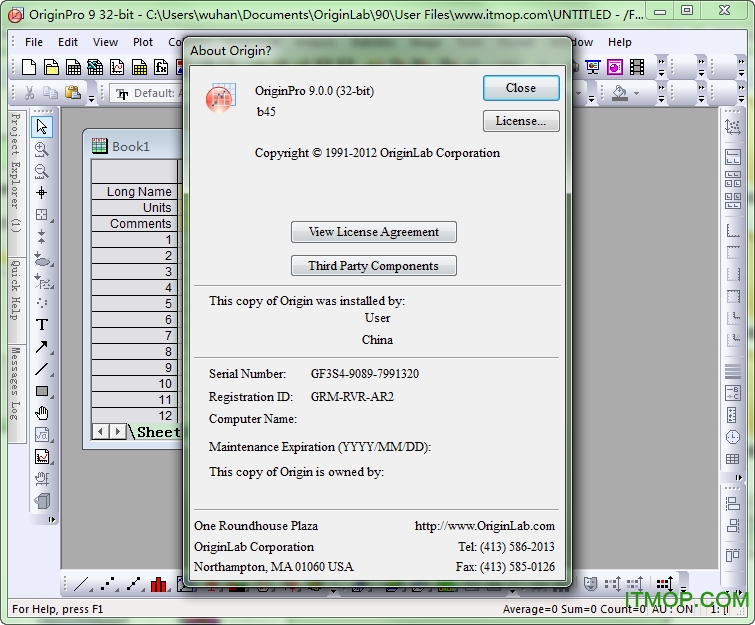Select the Data Reader tool

42,215
